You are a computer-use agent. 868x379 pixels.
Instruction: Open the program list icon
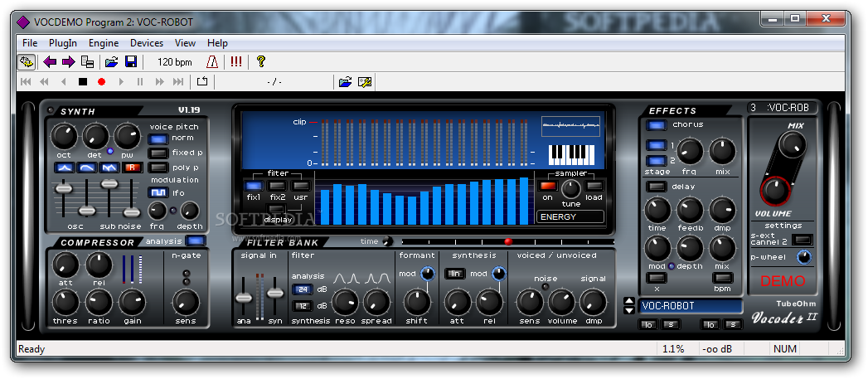tap(87, 61)
